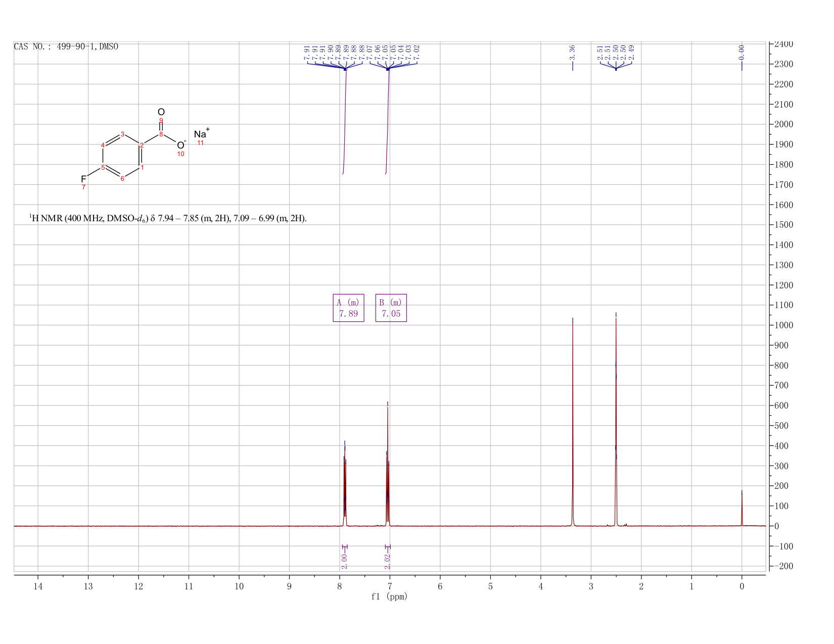Click the fluorine atom F in structure
The width and height of the screenshot is (834, 644).
(83, 179)
